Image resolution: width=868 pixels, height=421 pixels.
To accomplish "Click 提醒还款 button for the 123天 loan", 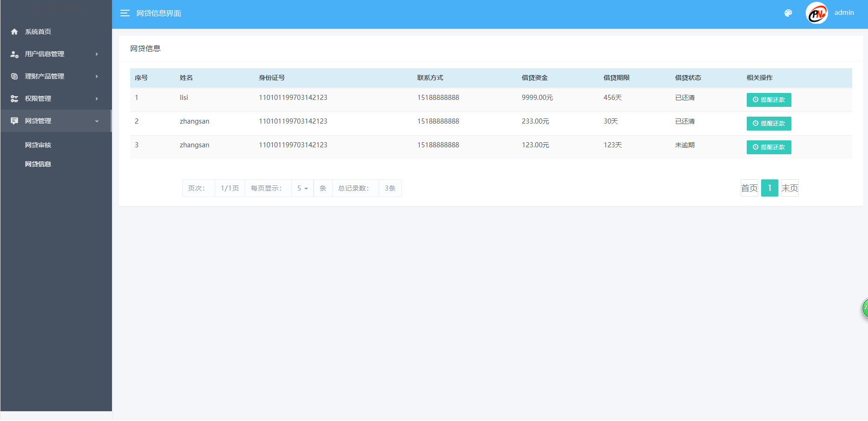I will coord(769,147).
